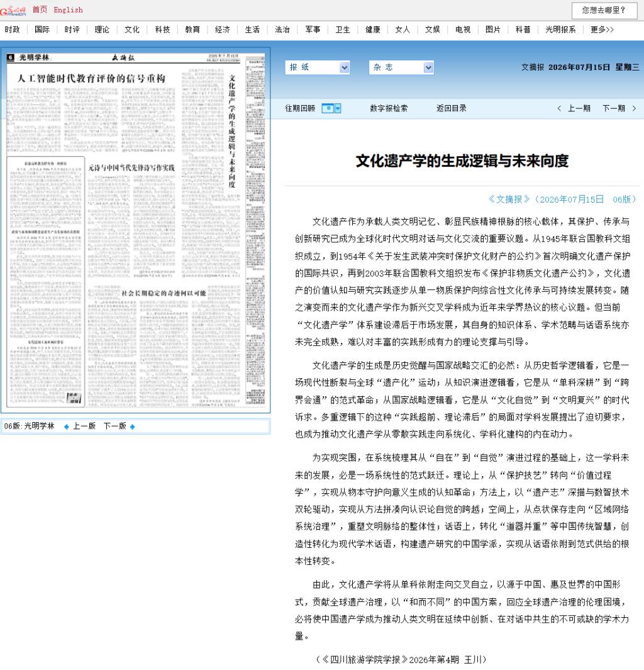Open the 卫生 channel
644x670 pixels.
pyautogui.click(x=343, y=30)
